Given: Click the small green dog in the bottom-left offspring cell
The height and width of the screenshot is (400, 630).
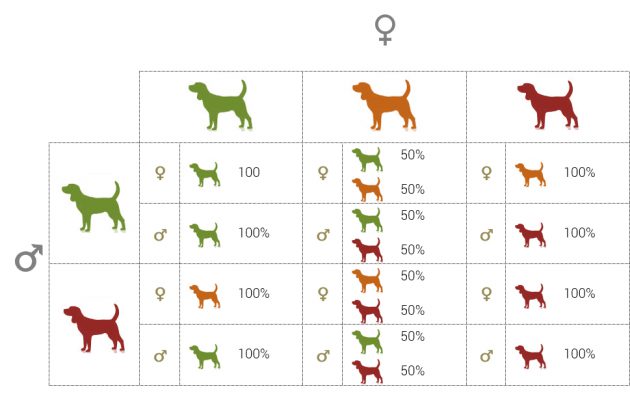Looking at the screenshot, I should pyautogui.click(x=204, y=355).
